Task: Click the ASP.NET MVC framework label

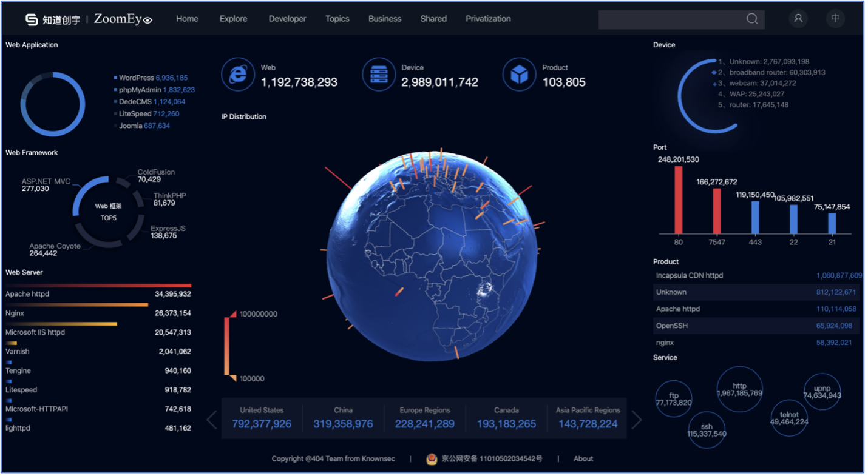Action: (x=46, y=185)
